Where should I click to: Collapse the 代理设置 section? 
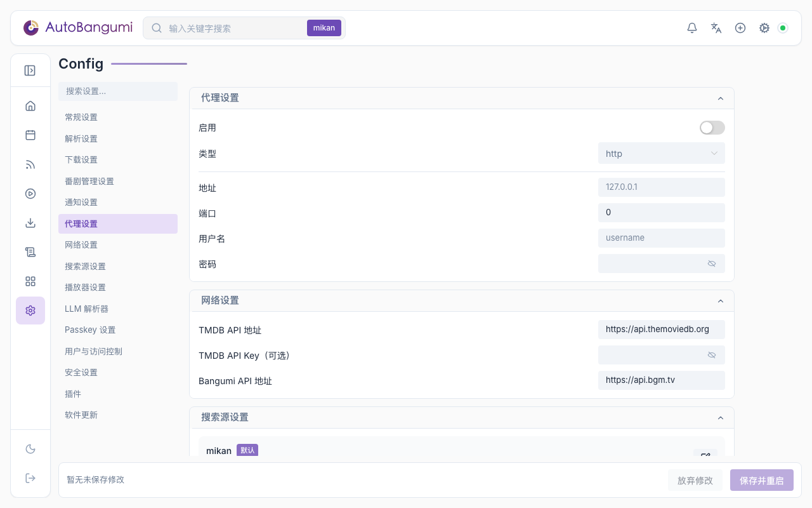tap(721, 98)
